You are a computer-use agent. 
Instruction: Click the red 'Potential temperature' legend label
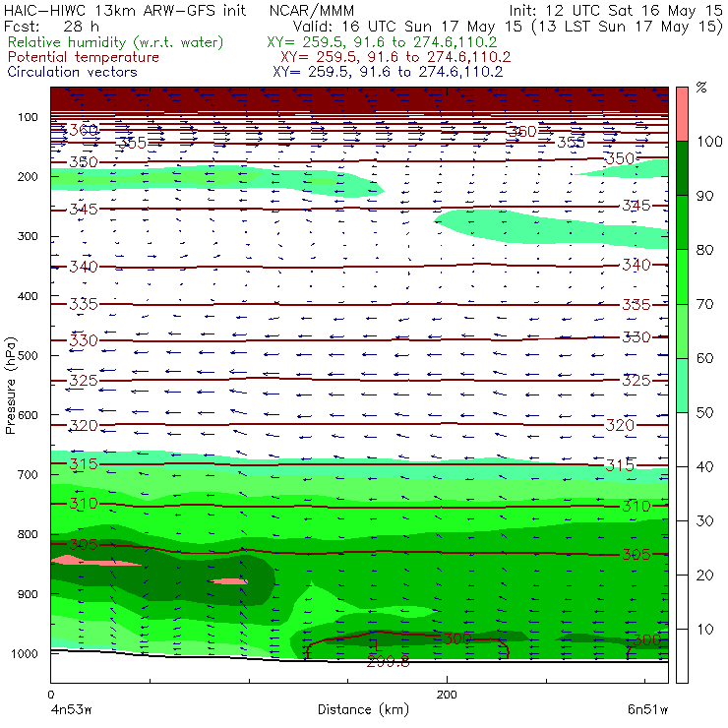pos(84,57)
